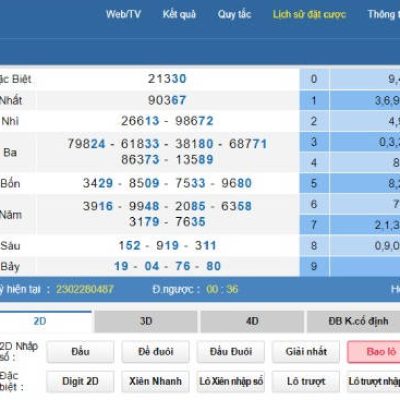Switch to the 4D tab
This screenshot has width=400, height=400.
pos(252,321)
